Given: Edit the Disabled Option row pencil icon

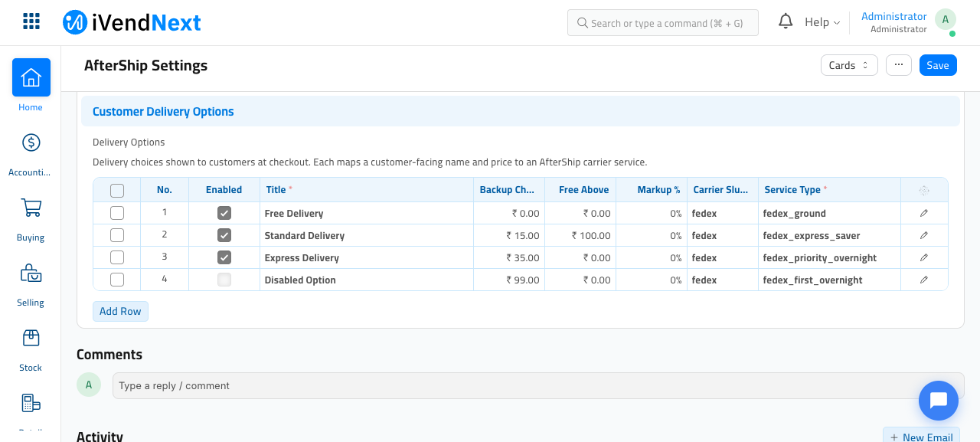Looking at the screenshot, I should (x=924, y=280).
